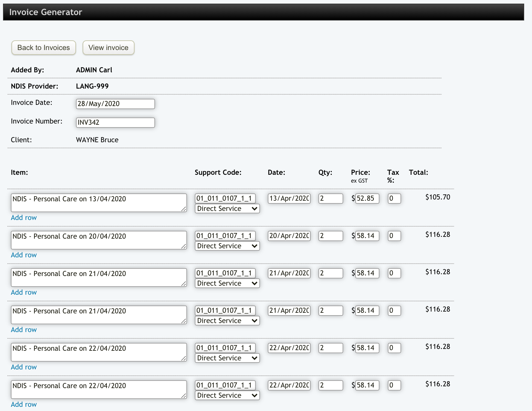Change the 20/Apr/2020 date field
Image resolution: width=532 pixels, height=411 pixels.
pyautogui.click(x=289, y=236)
